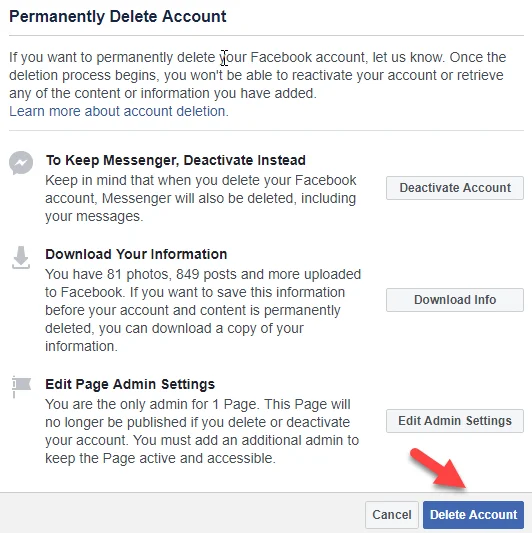Open Learn more about account deletion link
The height and width of the screenshot is (533, 532).
click(119, 111)
